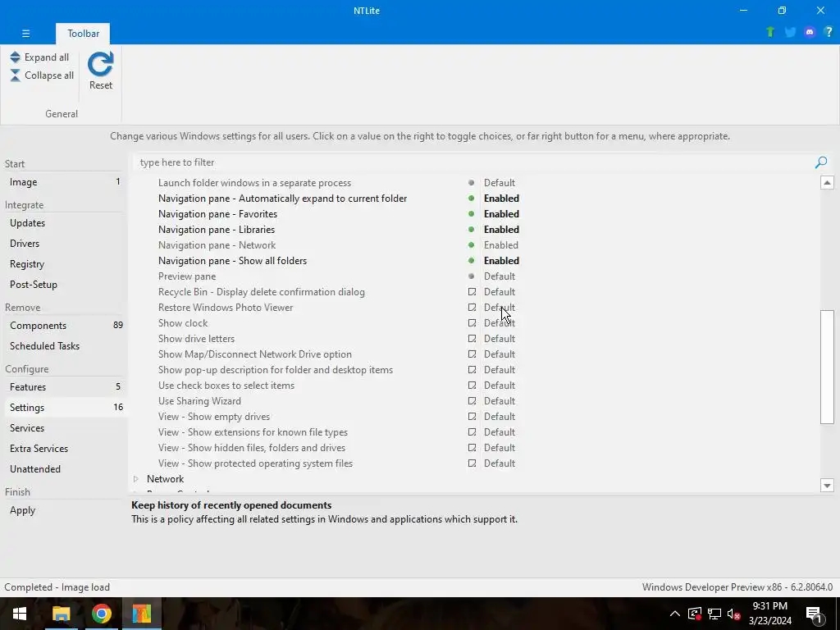840x630 pixels.
Task: Toggle checkbox for Recycle Bin delete confirmation
Action: (472, 292)
